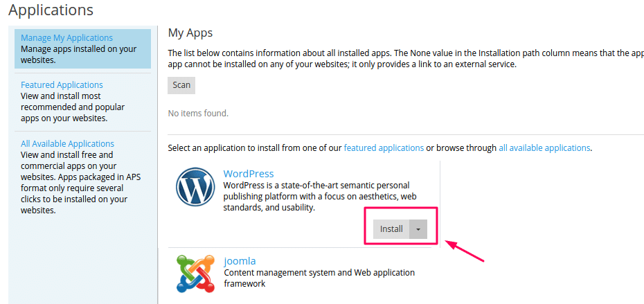Viewport: 644px width, 304px height.
Task: Open All Available Applications in sidebar
Action: pos(67,144)
